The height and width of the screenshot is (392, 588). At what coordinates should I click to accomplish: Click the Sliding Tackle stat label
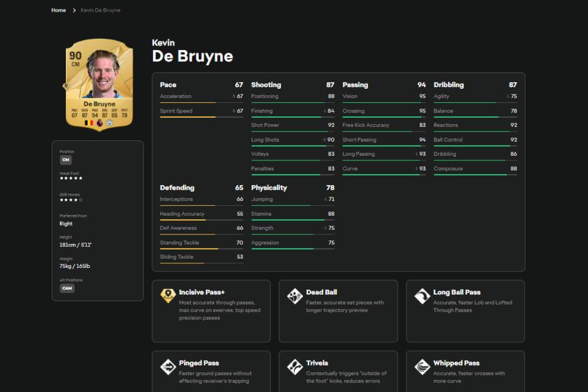click(176, 257)
